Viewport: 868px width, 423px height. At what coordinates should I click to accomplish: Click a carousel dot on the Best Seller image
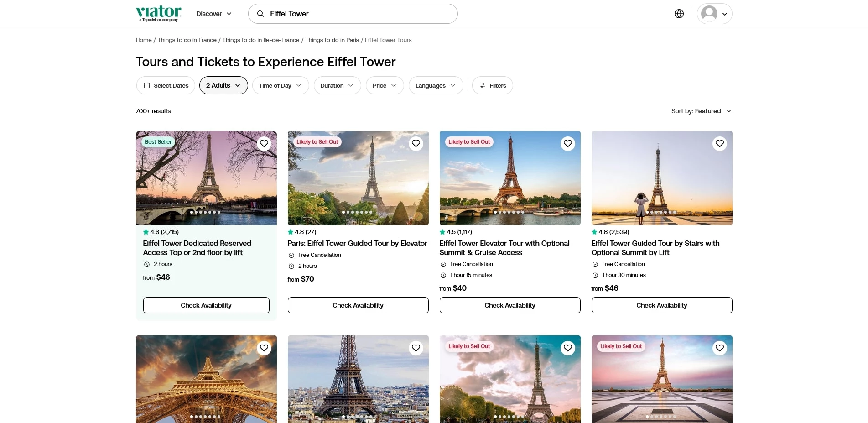tap(205, 212)
